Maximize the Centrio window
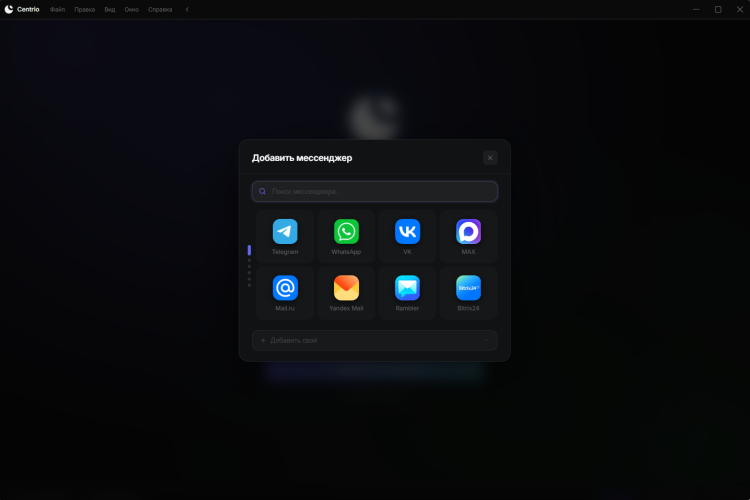The width and height of the screenshot is (750, 500). click(718, 10)
